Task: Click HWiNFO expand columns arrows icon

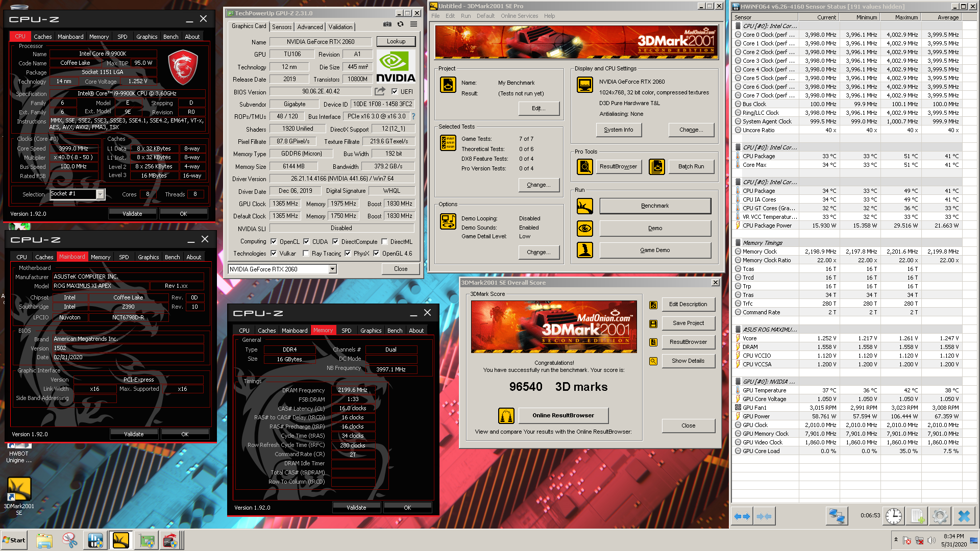Action: (x=742, y=516)
